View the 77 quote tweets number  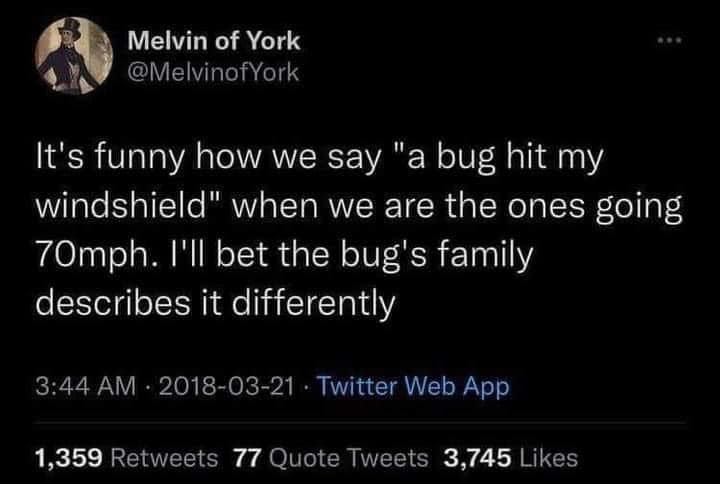coord(247,458)
